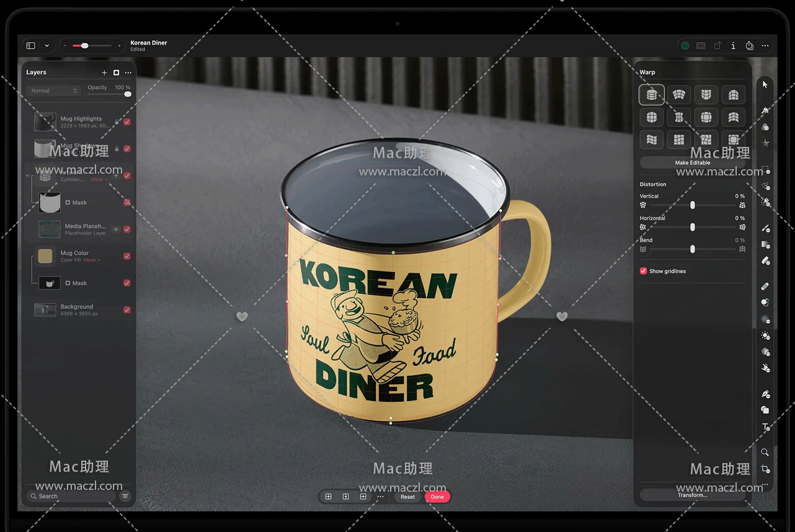Open the Transform... button
Screen dimensions: 795x532
(x=693, y=495)
